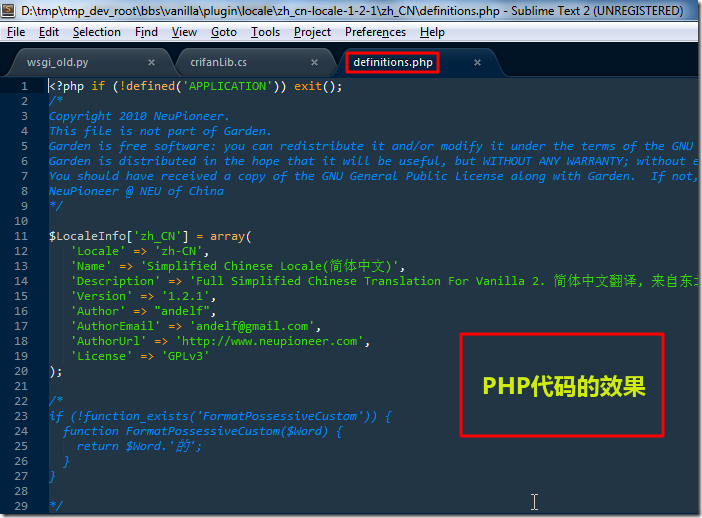Open the Goto menu
The width and height of the screenshot is (702, 518).
tap(224, 32)
